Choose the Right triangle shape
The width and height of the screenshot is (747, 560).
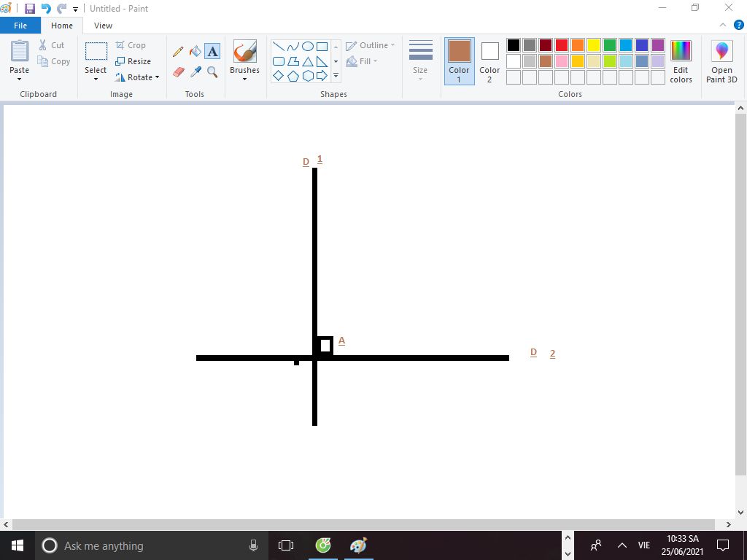click(322, 61)
